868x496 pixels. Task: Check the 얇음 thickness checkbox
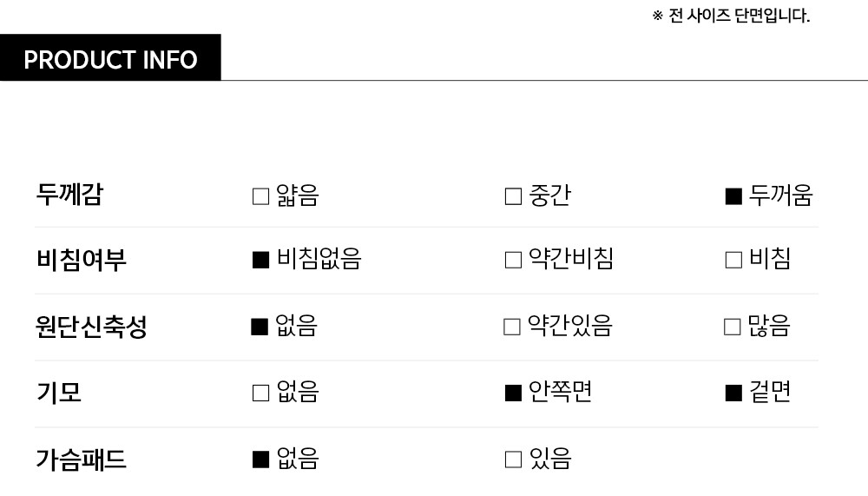[260, 196]
